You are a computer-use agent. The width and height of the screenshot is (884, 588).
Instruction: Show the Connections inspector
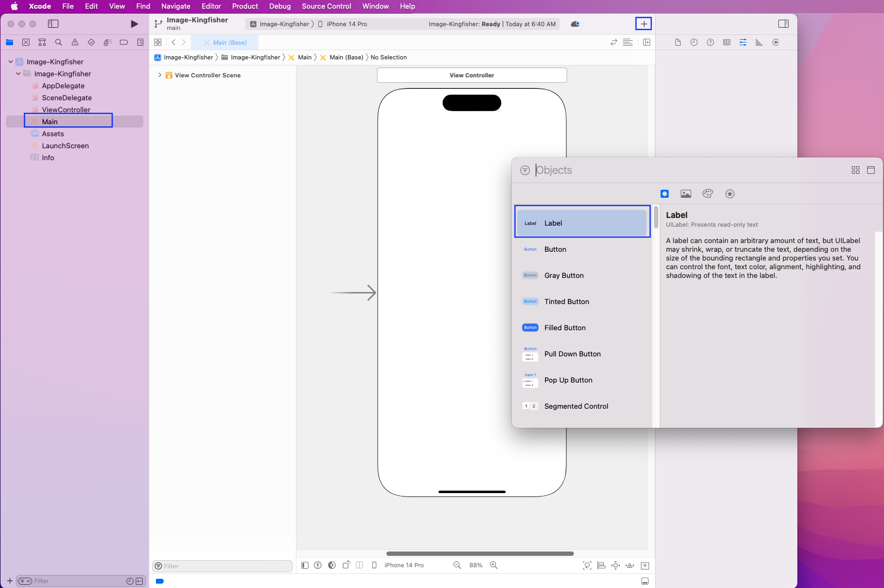point(776,43)
